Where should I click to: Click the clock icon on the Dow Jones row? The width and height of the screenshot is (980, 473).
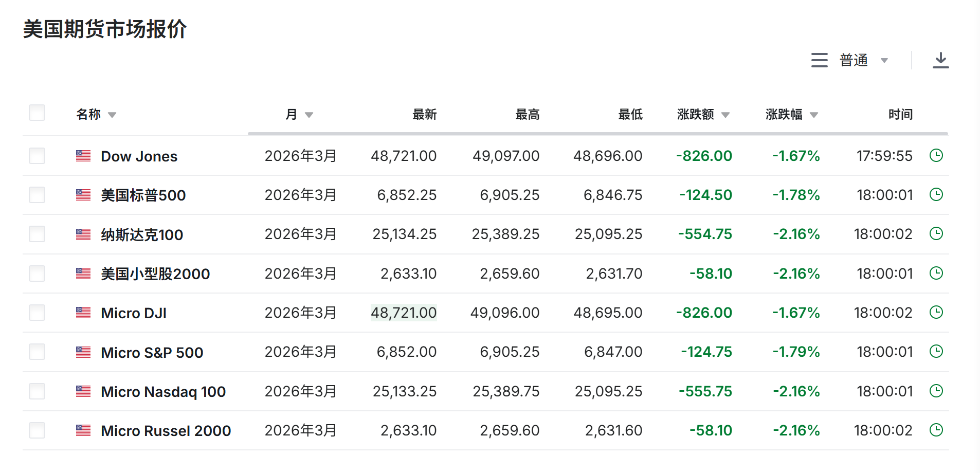point(937,155)
